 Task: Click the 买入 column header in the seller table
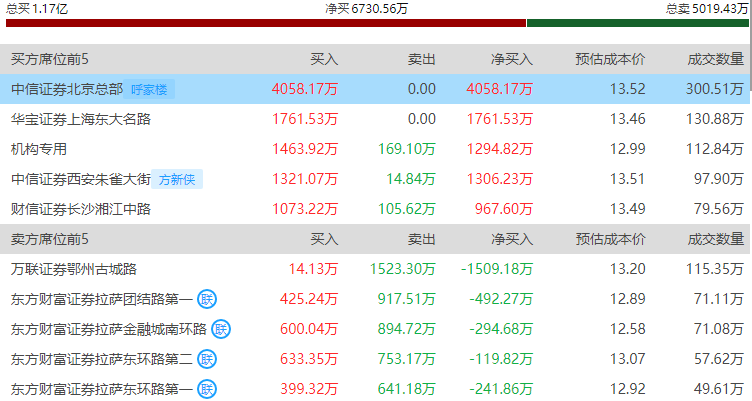pos(324,239)
